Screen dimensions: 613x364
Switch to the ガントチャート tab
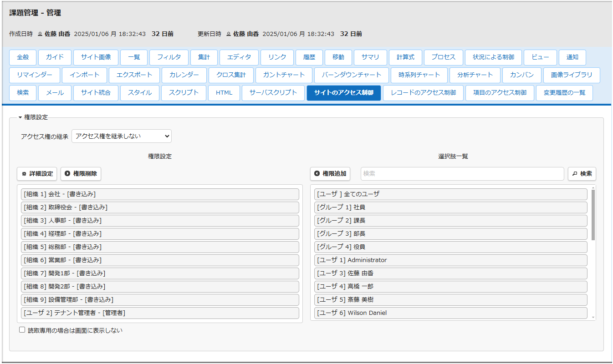coord(284,75)
